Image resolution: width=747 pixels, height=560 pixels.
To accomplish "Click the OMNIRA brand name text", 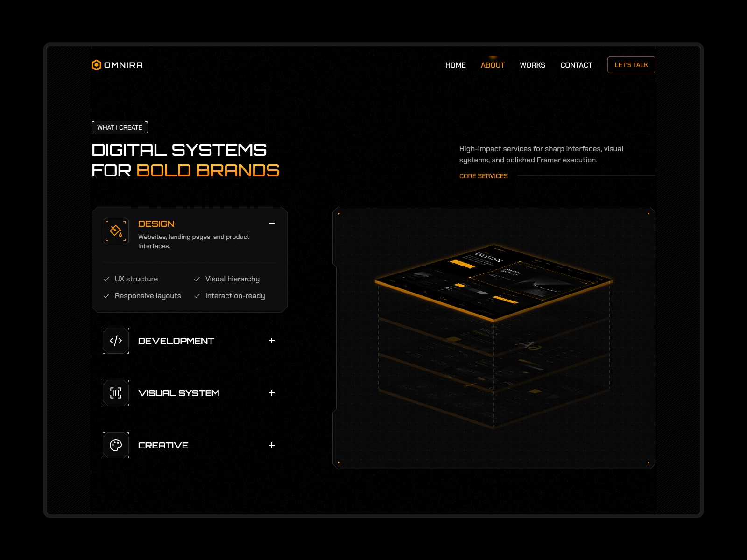I will [123, 65].
